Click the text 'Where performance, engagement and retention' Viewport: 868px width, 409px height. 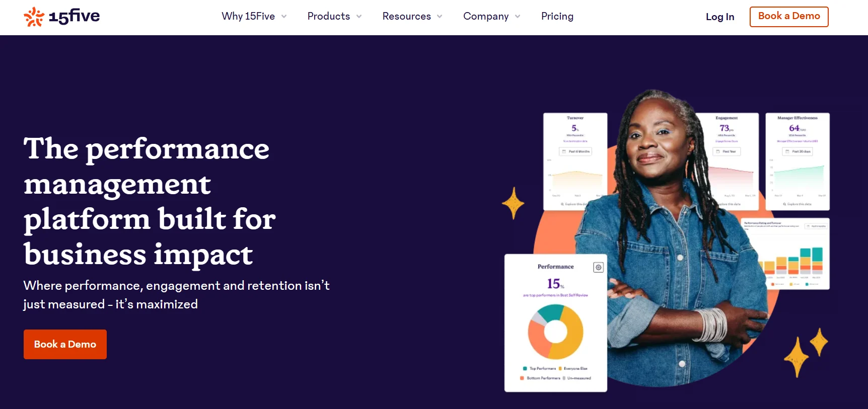click(x=163, y=286)
